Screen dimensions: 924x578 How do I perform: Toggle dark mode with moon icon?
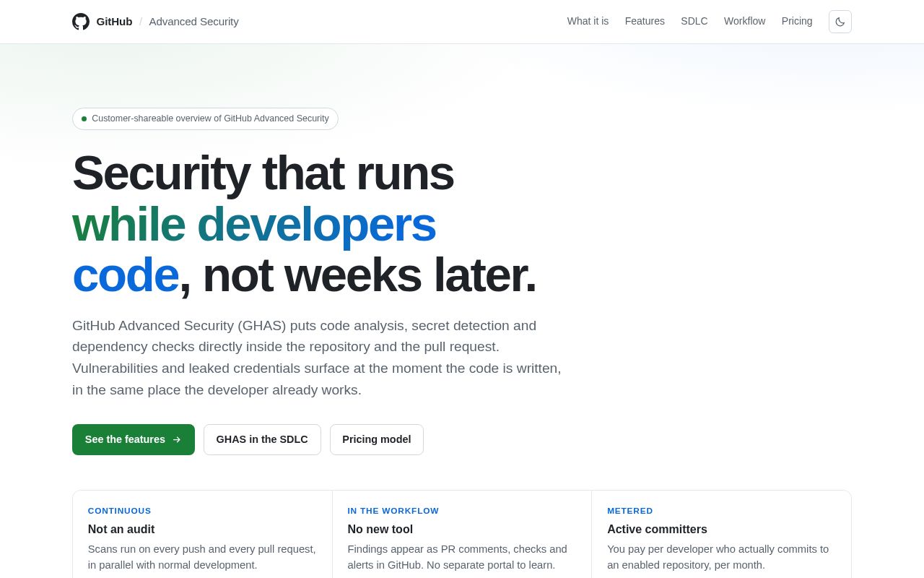click(x=840, y=22)
